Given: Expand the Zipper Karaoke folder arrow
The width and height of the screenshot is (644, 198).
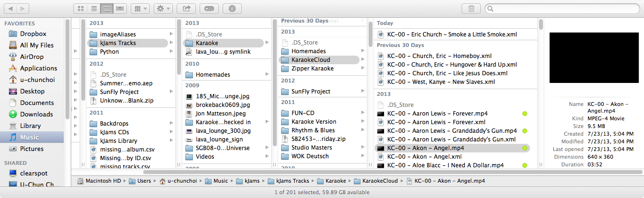Looking at the screenshot, I should [362, 69].
